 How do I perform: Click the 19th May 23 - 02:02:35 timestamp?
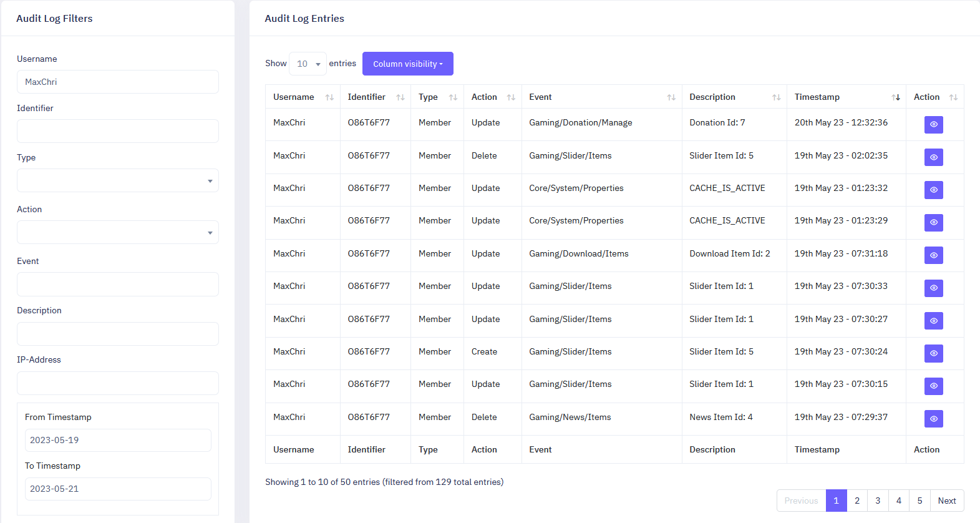pyautogui.click(x=841, y=155)
